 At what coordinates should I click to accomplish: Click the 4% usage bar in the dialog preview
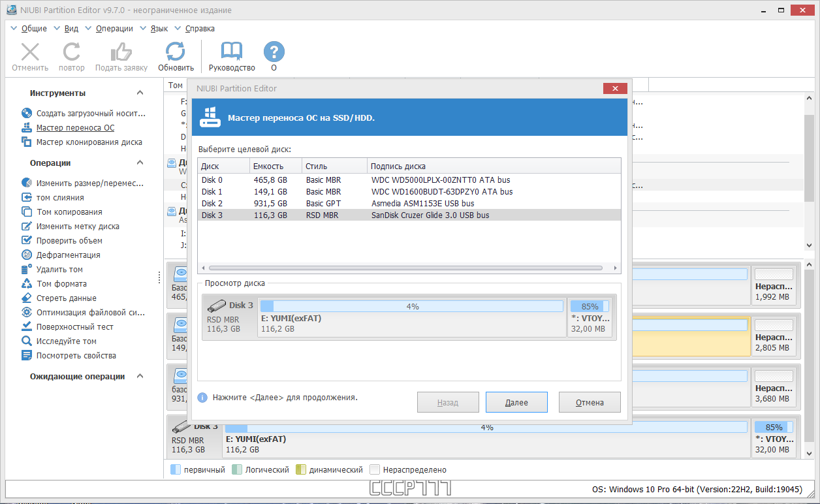pos(412,306)
